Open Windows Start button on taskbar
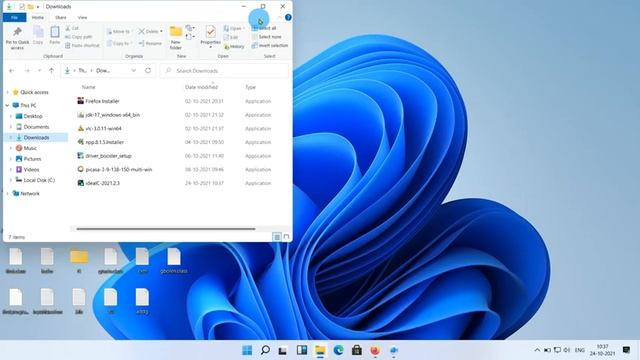The image size is (640, 360). [247, 350]
